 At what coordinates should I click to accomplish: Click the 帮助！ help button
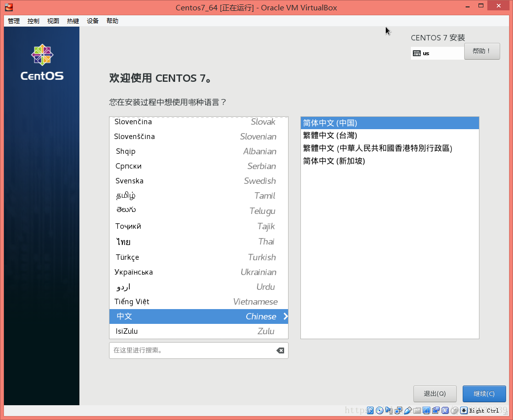point(482,51)
